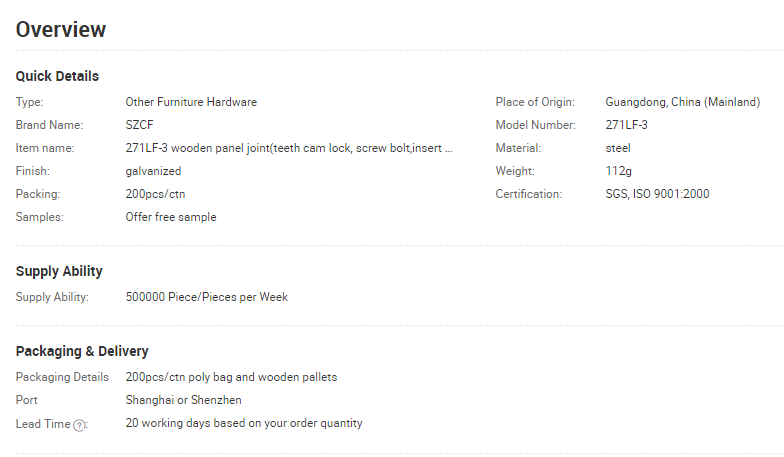This screenshot has width=784, height=457.
Task: Click the Material value steel
Action: (x=618, y=148)
